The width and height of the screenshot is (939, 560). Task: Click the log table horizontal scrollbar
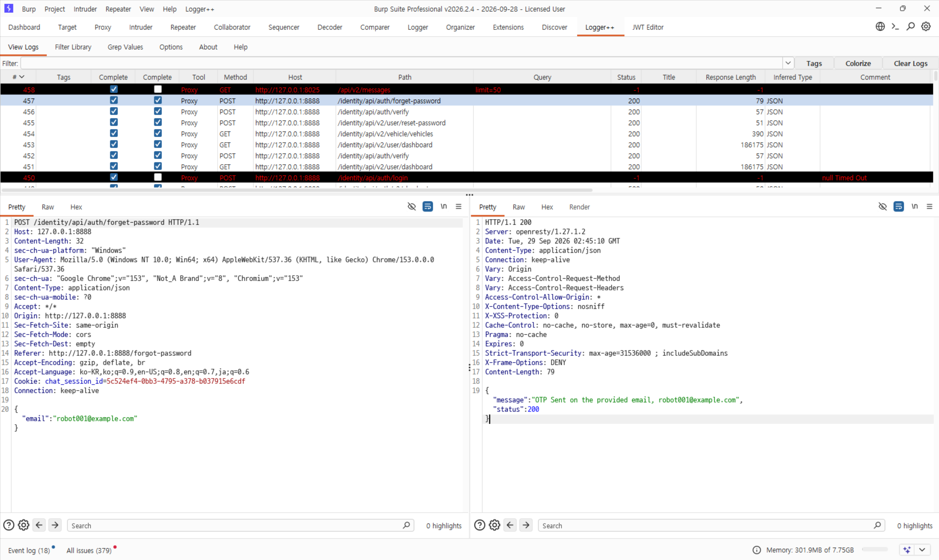297,190
